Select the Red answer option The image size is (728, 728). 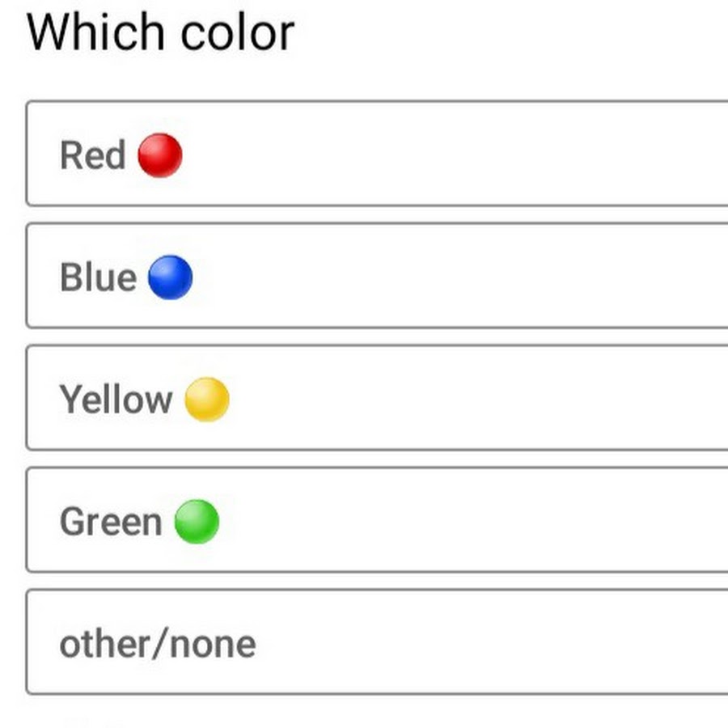[377, 154]
